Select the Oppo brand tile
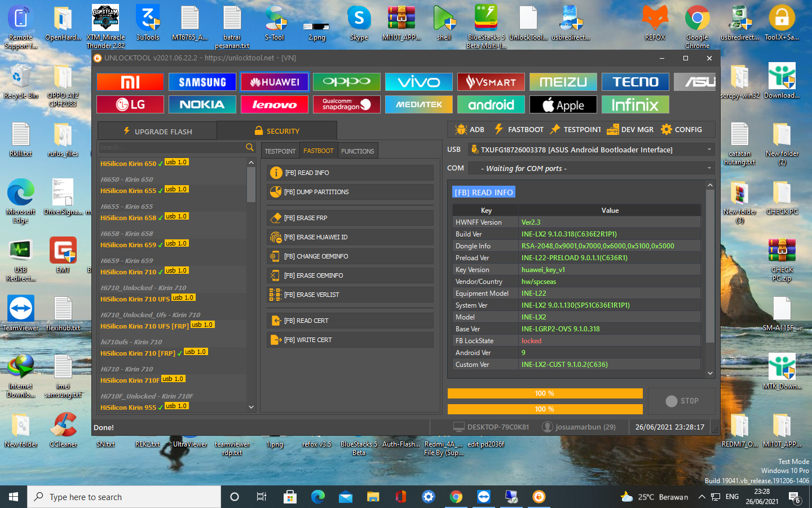This screenshot has width=812, height=508. [x=347, y=82]
